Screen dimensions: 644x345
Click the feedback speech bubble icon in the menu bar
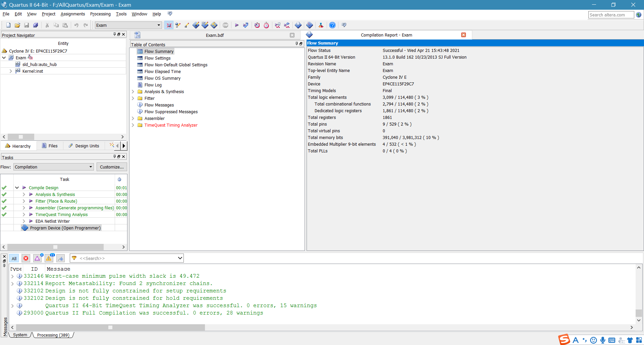click(x=170, y=14)
